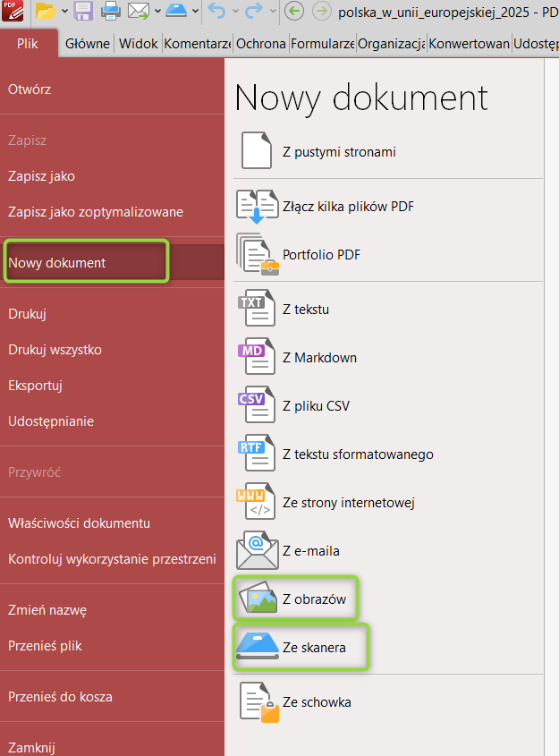This screenshot has height=756, width=559.
Task: Click the WWW web page icon
Action: click(x=256, y=501)
